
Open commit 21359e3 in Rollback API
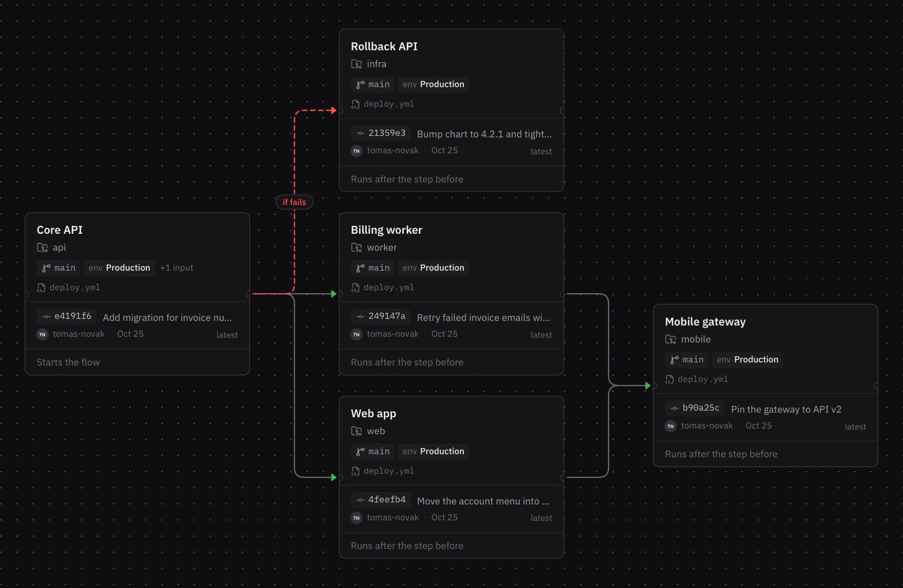tap(381, 133)
